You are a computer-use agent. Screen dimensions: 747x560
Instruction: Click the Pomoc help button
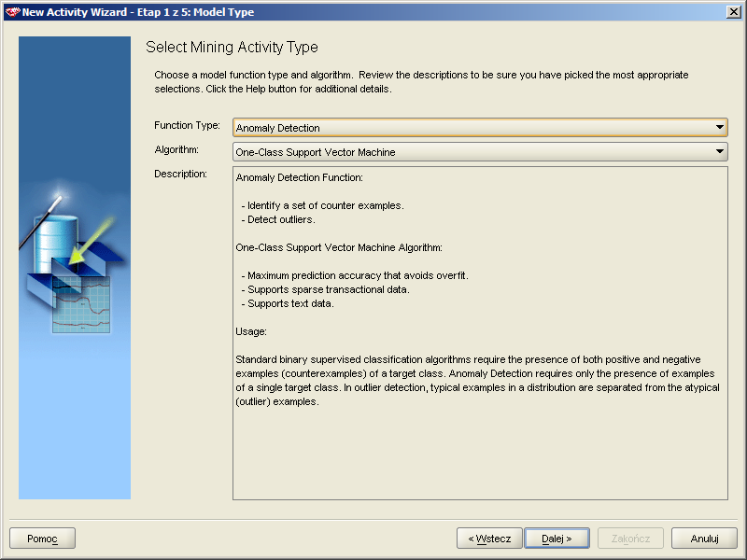(42, 539)
